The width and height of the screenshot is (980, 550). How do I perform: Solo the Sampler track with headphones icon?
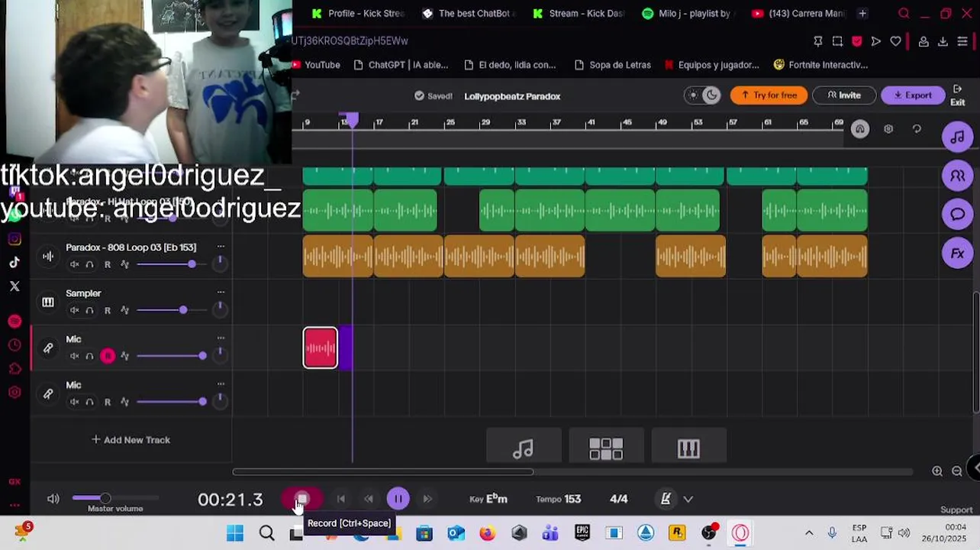(89, 310)
